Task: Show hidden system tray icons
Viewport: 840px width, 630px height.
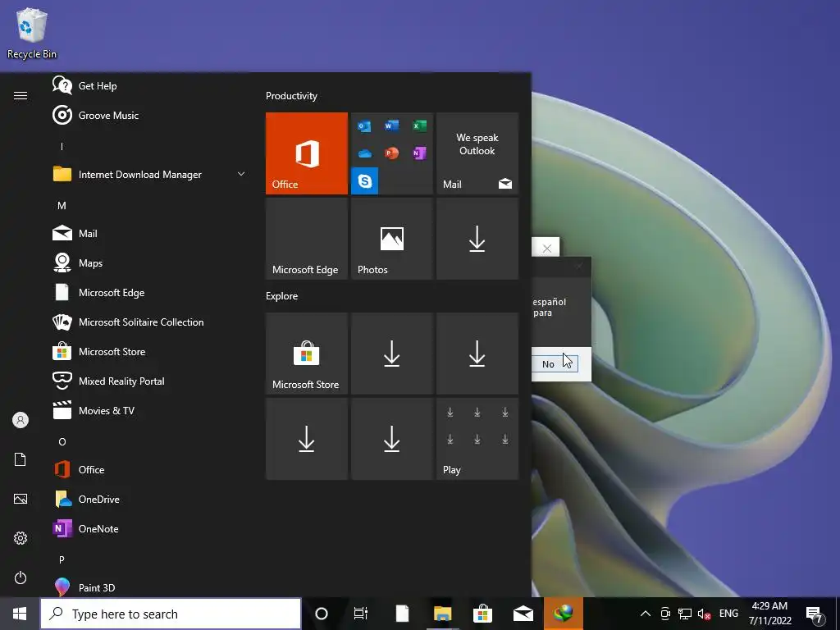Action: (646, 614)
